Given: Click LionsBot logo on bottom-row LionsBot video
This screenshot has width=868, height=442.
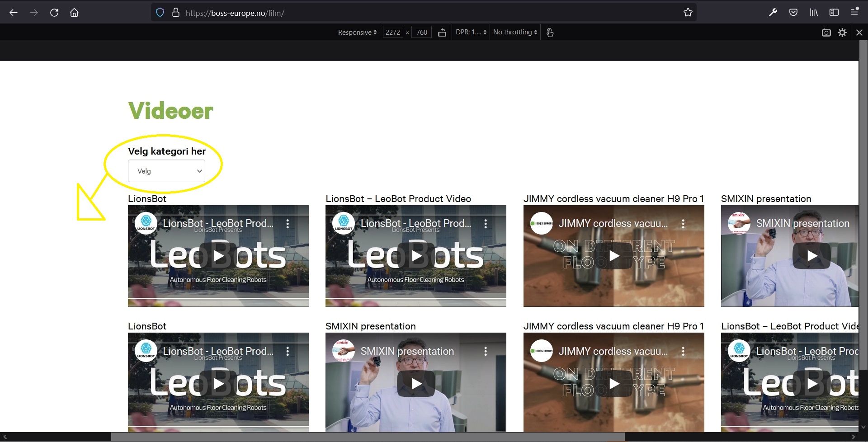Looking at the screenshot, I should pos(146,351).
